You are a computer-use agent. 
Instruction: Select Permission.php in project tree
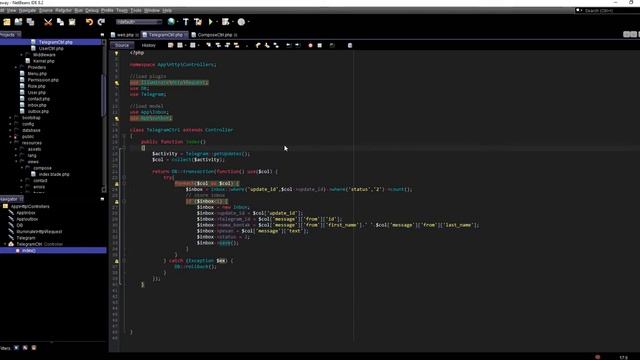43,80
